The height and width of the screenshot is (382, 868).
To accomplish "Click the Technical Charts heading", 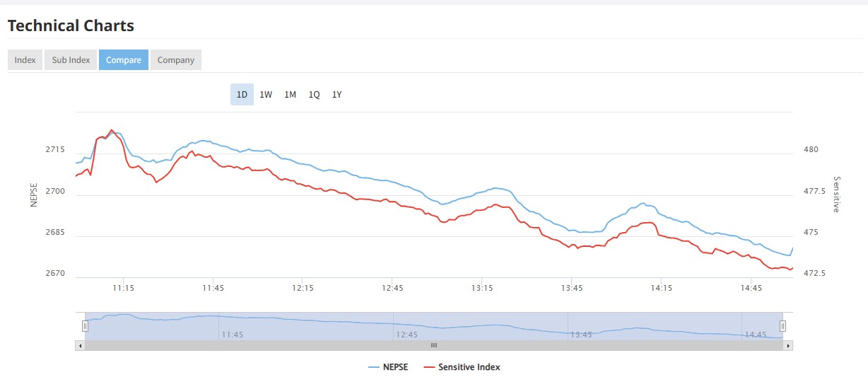I will tap(71, 26).
